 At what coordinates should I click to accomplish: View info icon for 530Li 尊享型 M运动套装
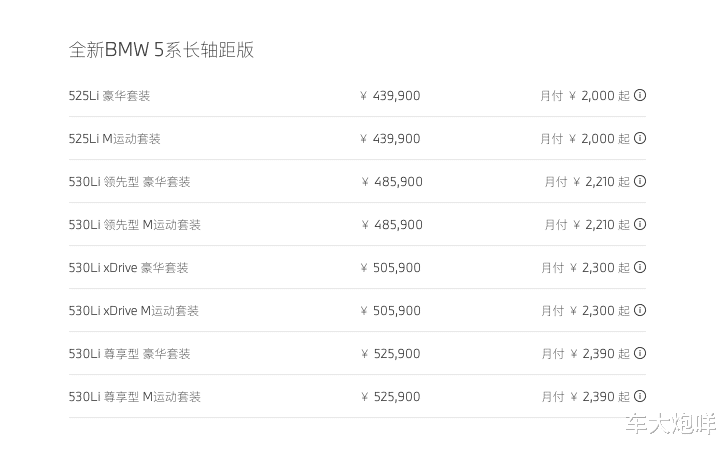point(640,397)
